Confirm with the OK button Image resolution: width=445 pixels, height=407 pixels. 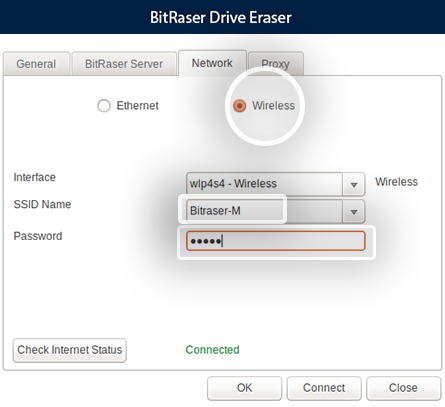(244, 388)
